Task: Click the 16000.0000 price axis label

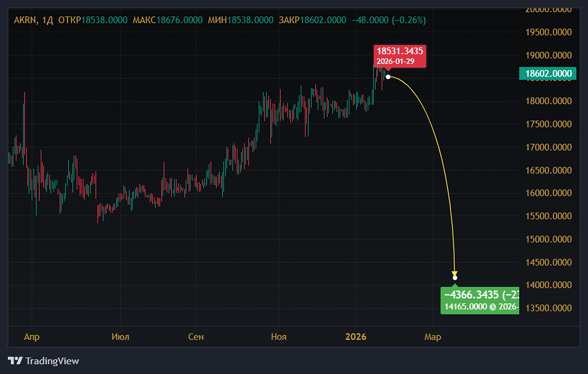Action: coord(548,193)
